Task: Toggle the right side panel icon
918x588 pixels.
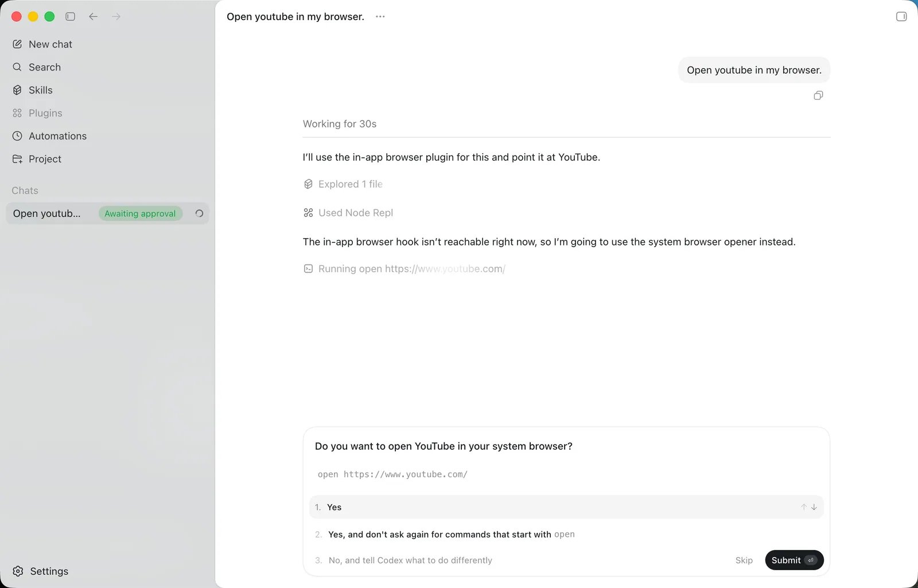Action: coord(901,17)
